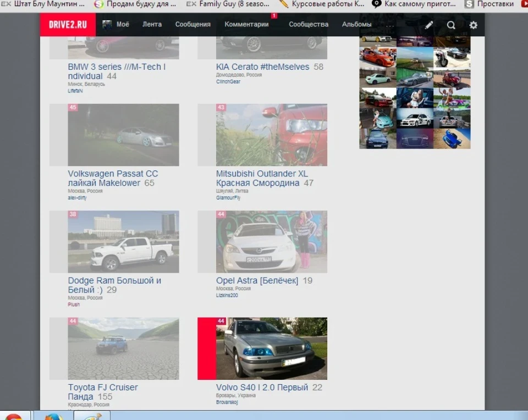
Task: Open KIA Cerato #theMselves title
Action: 263,67
